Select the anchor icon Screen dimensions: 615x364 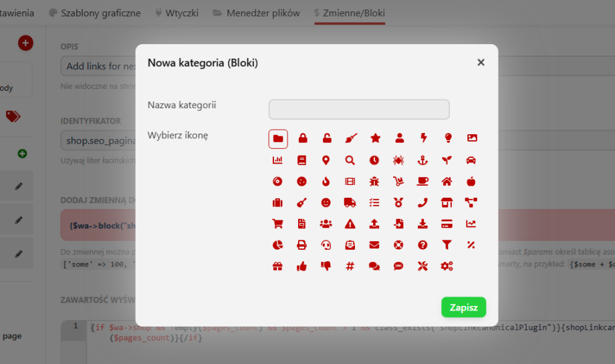[423, 160]
